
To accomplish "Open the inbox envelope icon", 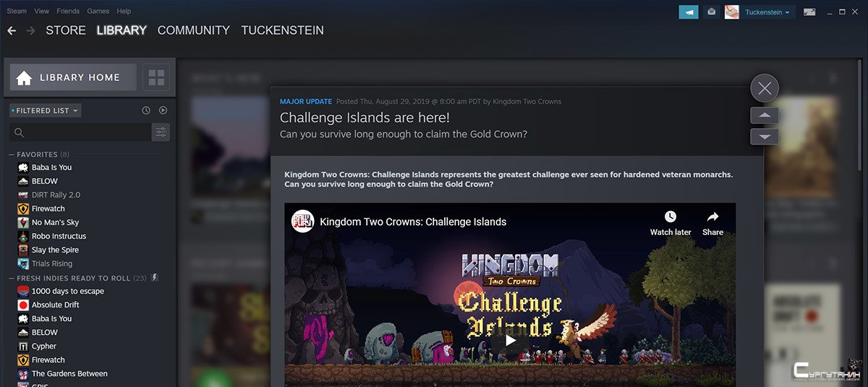I will click(x=712, y=12).
